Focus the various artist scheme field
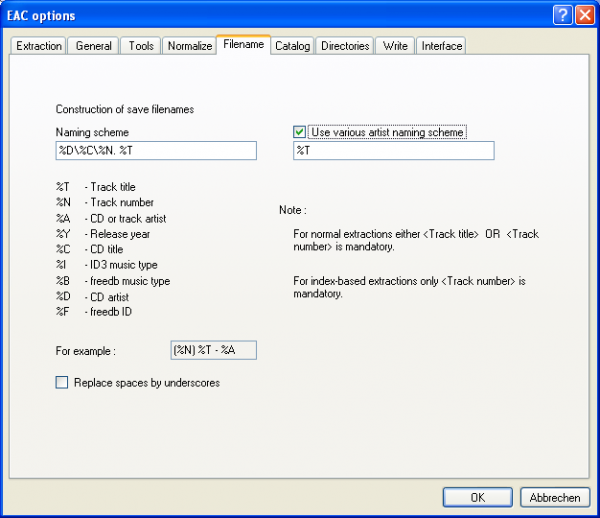Image resolution: width=600 pixels, height=518 pixels. 393,150
